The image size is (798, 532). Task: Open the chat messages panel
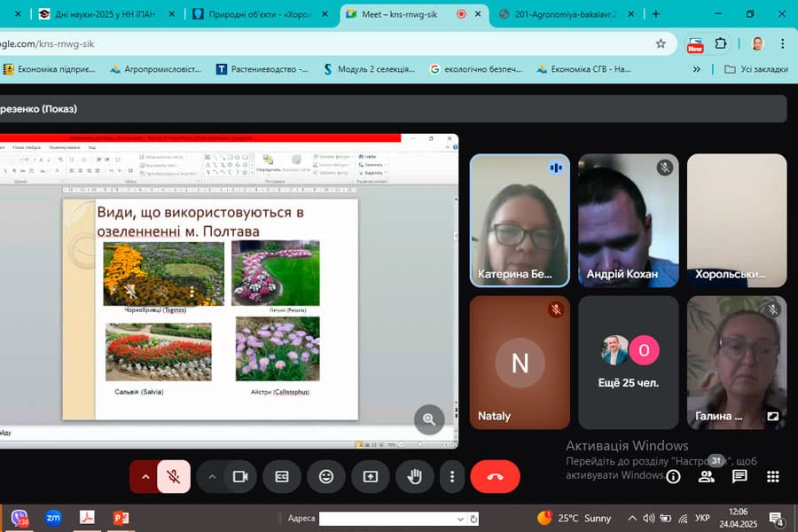[739, 476]
